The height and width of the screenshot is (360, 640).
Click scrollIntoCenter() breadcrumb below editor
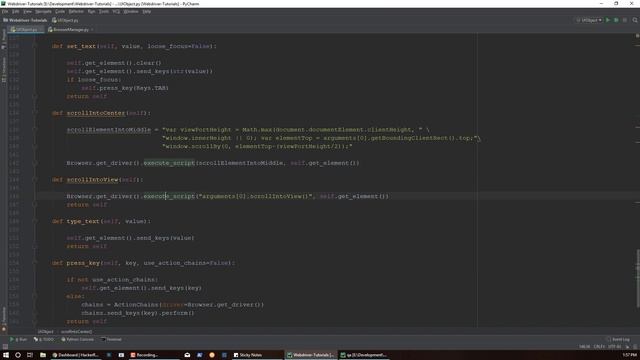[x=76, y=331]
